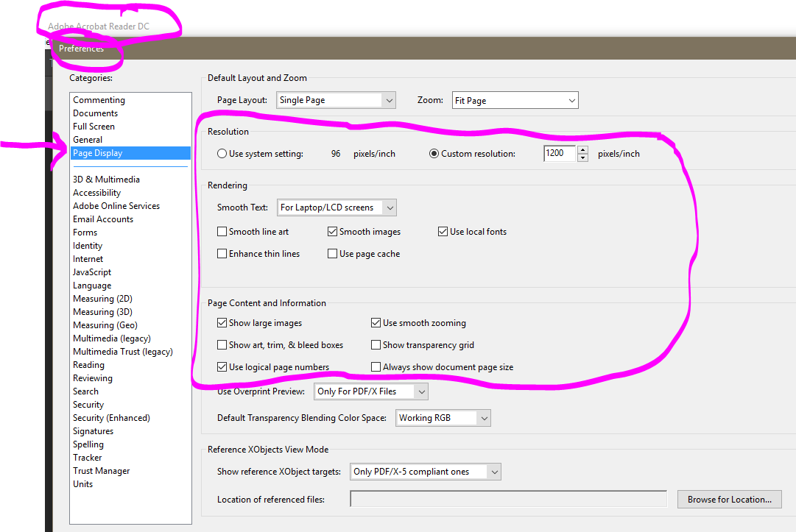
Task: Select the Identity category
Action: coord(88,246)
